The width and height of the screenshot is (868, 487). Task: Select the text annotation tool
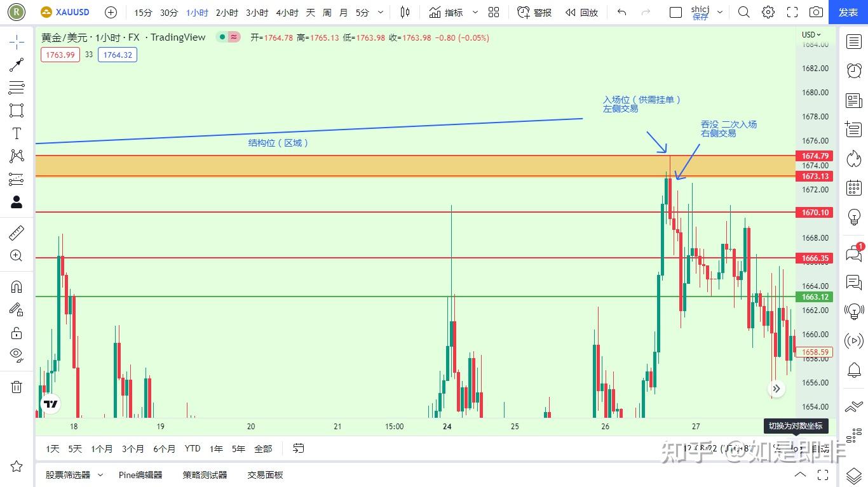17,133
